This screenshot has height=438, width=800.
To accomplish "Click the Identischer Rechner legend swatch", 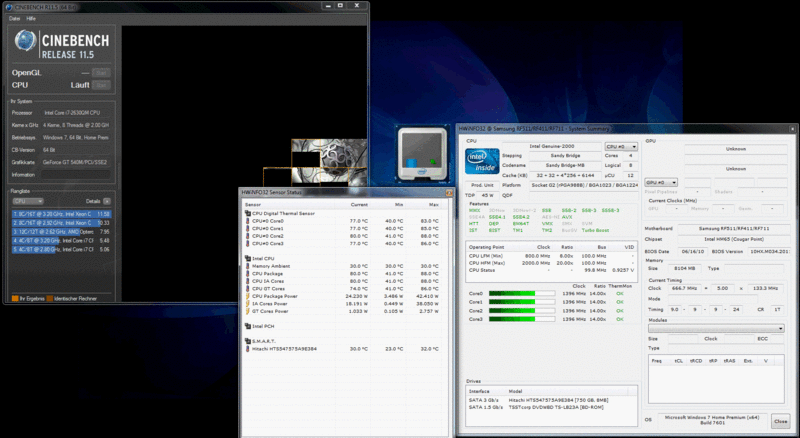I will [49, 299].
